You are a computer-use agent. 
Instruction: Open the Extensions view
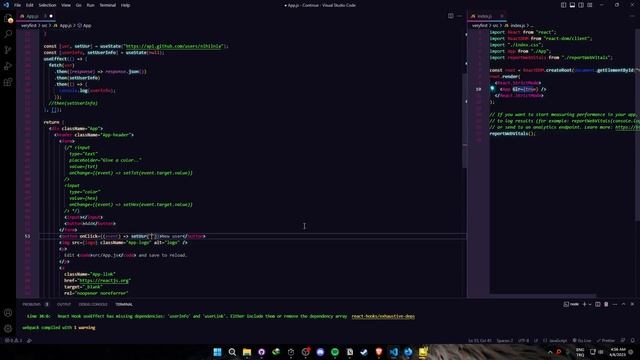point(8,82)
